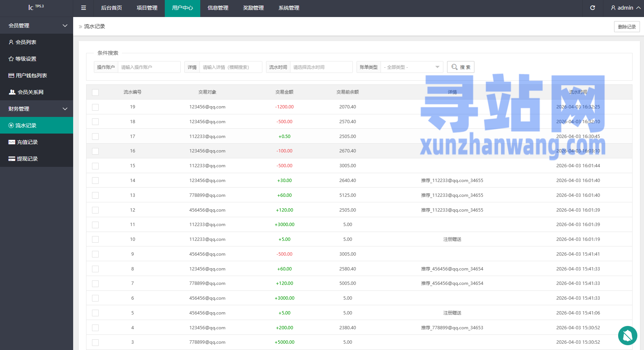This screenshot has height=350, width=644.
Task: Expand the admin account menu arrow
Action: [638, 8]
